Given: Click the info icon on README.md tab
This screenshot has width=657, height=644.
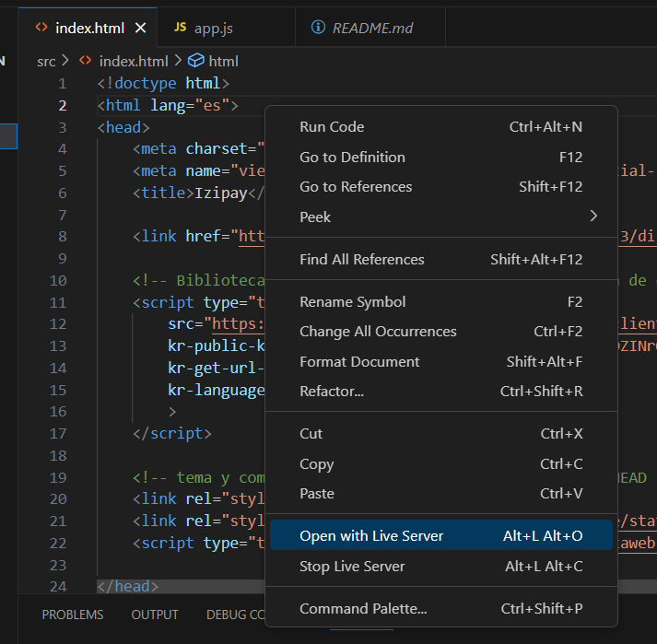Looking at the screenshot, I should click(x=319, y=28).
